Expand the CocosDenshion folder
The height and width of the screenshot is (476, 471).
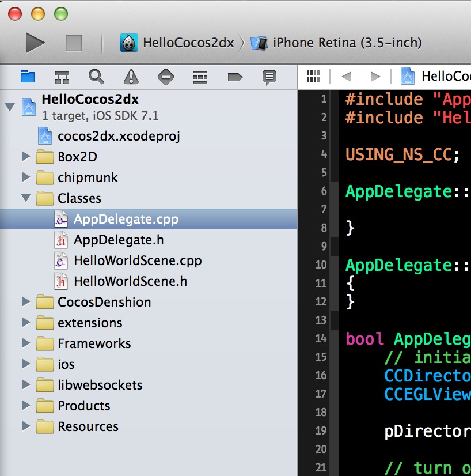point(26,302)
